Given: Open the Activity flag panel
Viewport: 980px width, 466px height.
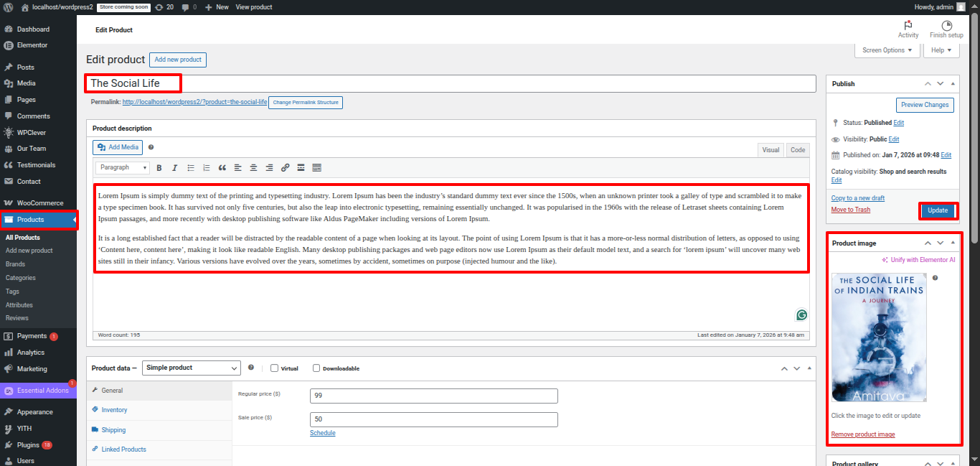Looking at the screenshot, I should pyautogui.click(x=908, y=29).
